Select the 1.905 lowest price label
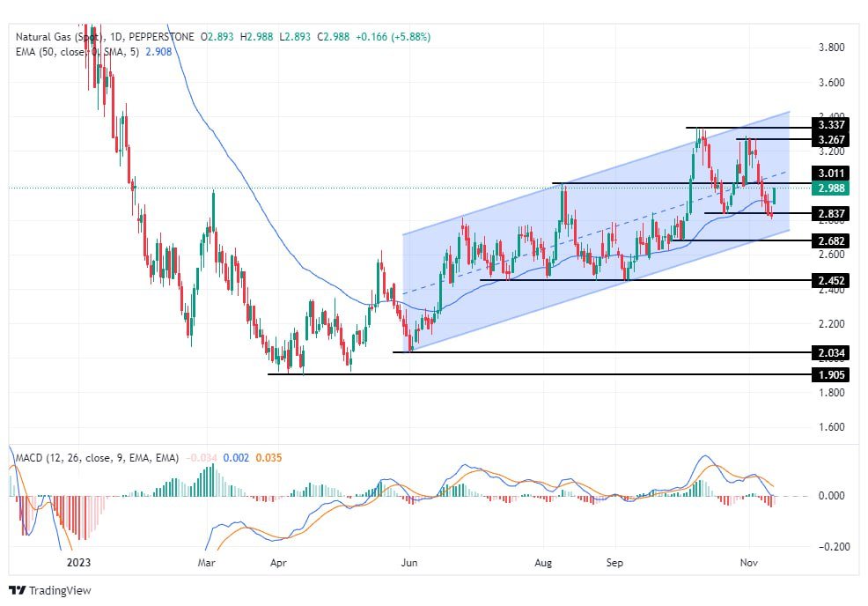Screen dimensions: 868x606 [x=831, y=374]
